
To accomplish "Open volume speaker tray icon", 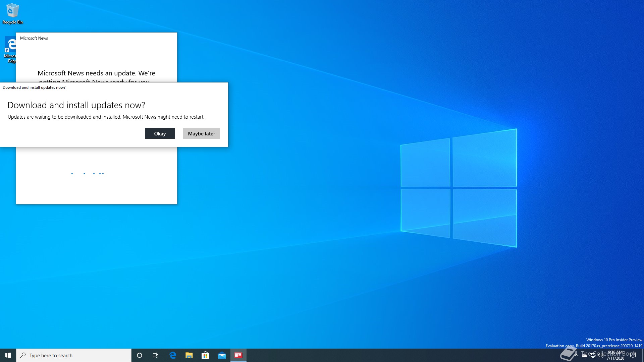I will [x=601, y=355].
